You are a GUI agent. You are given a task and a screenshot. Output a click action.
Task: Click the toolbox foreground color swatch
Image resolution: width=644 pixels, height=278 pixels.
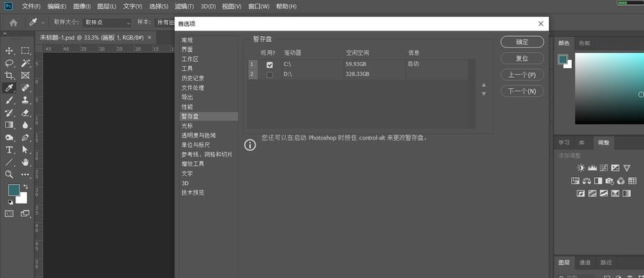pyautogui.click(x=14, y=190)
